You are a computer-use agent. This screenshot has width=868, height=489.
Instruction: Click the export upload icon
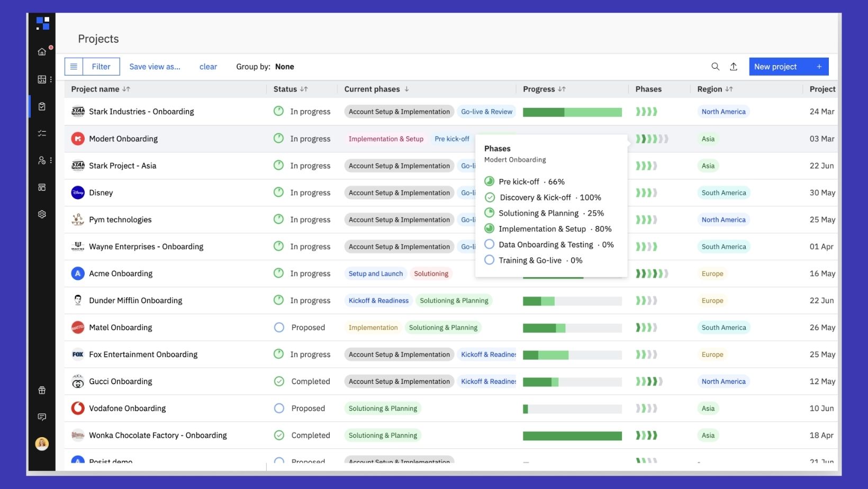(734, 67)
